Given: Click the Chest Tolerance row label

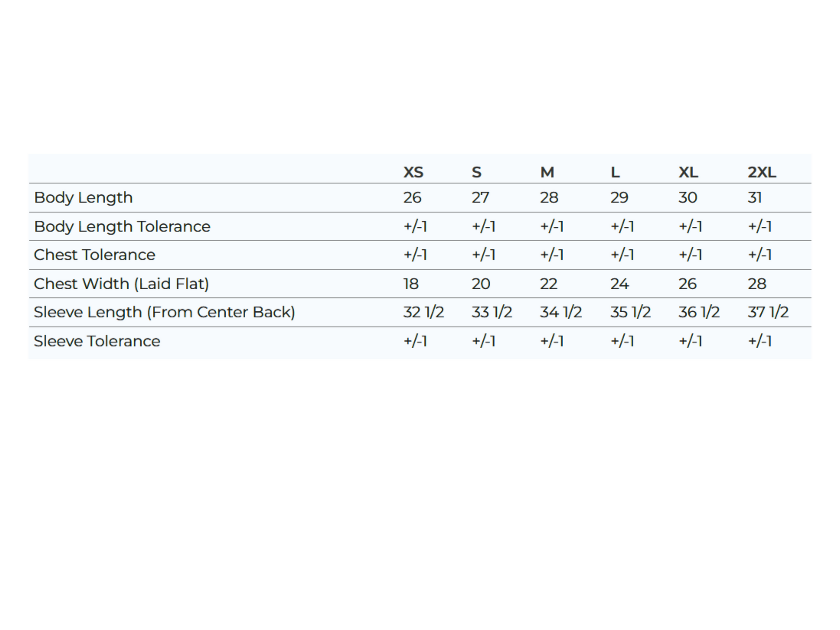Looking at the screenshot, I should [94, 255].
